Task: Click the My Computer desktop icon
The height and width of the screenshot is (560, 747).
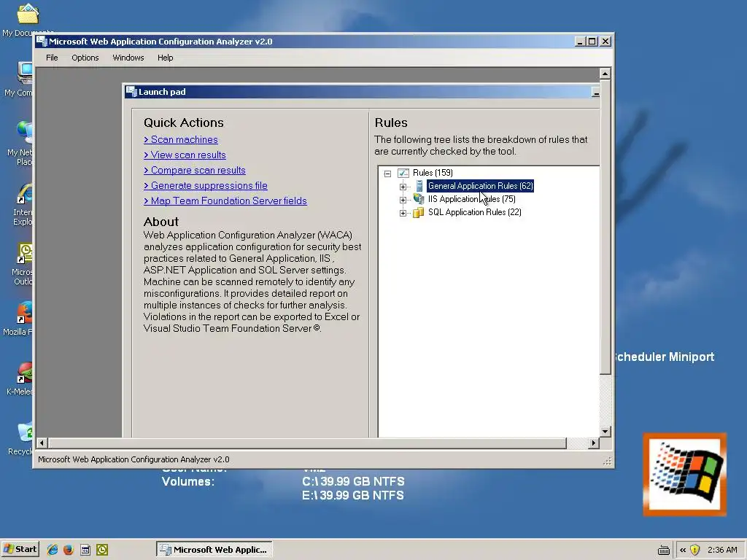Action: pos(25,73)
